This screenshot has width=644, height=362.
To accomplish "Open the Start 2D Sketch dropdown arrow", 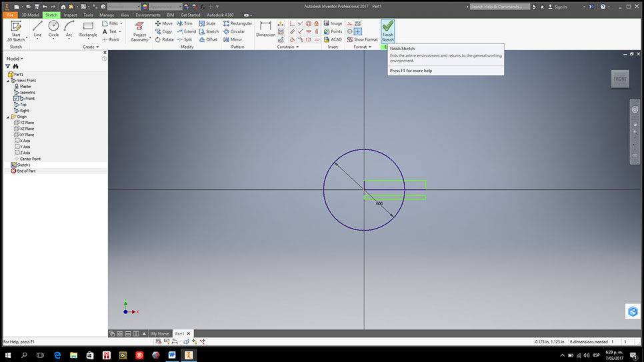I will click(x=27, y=38).
